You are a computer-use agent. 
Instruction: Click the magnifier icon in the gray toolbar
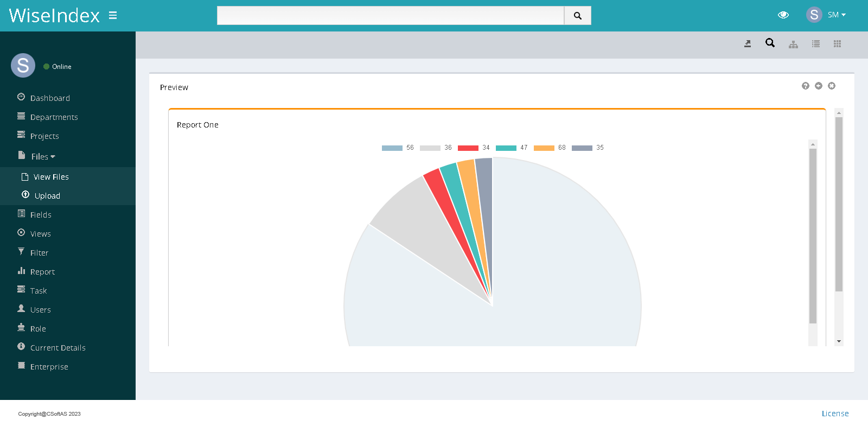click(x=770, y=43)
